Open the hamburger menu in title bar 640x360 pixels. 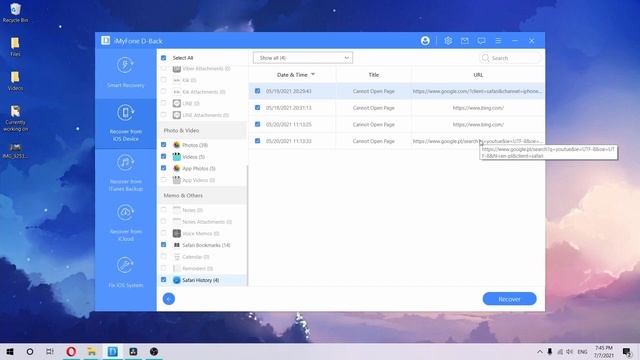pos(498,41)
